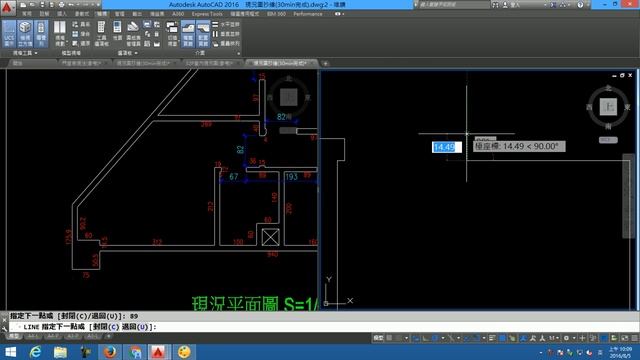
Task: Toggle the ViewCube ribbon button
Action: (24, 34)
